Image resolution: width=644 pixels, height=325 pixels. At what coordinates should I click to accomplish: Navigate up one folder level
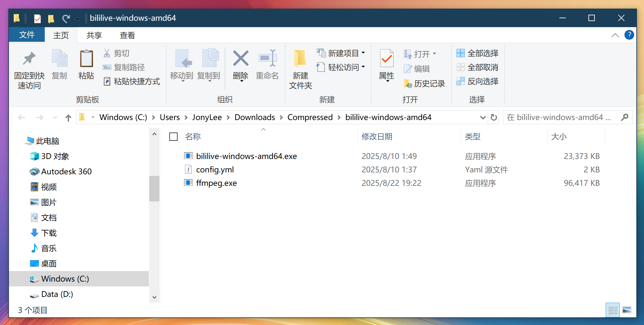pos(68,118)
